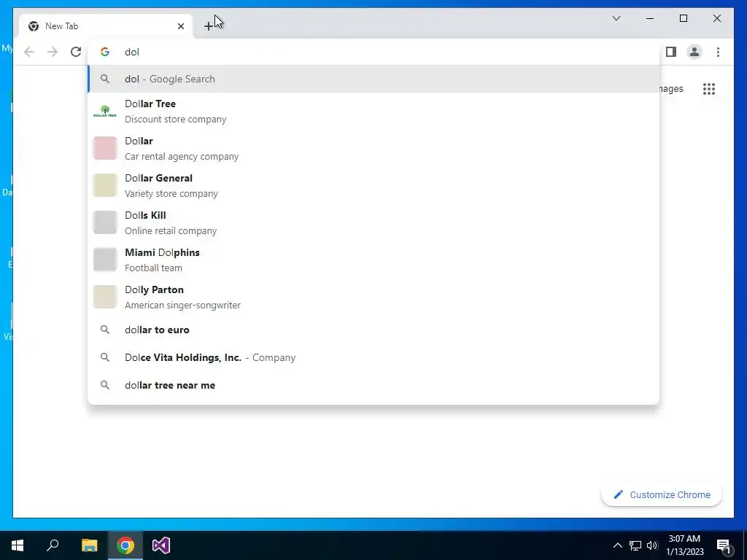Click the back navigation arrow
The height and width of the screenshot is (560, 747).
pyautogui.click(x=29, y=52)
